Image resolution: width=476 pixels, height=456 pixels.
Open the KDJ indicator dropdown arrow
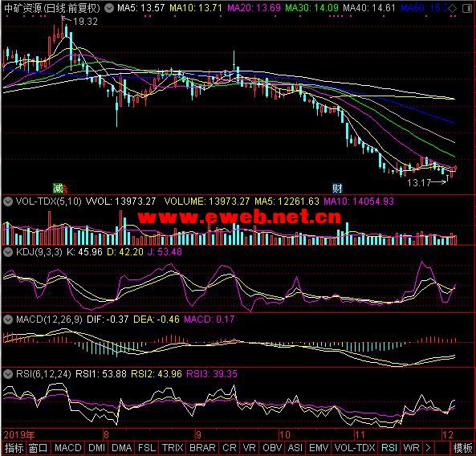pos(8,251)
